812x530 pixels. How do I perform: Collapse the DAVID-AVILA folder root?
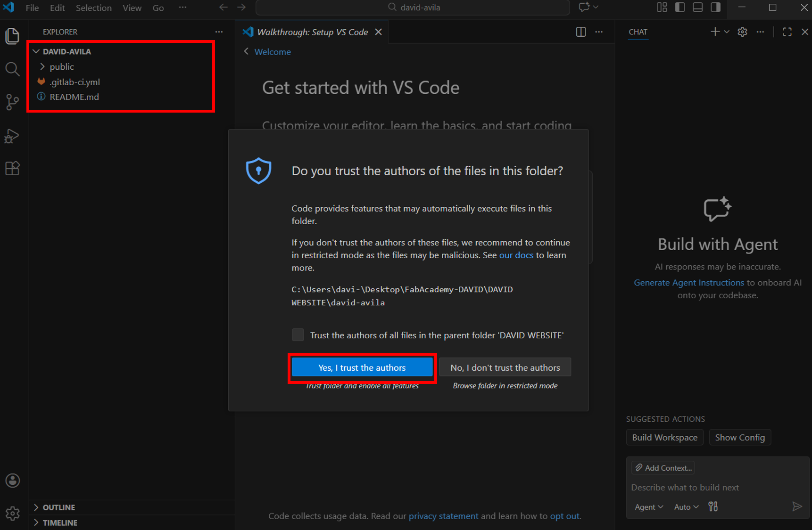[36, 51]
